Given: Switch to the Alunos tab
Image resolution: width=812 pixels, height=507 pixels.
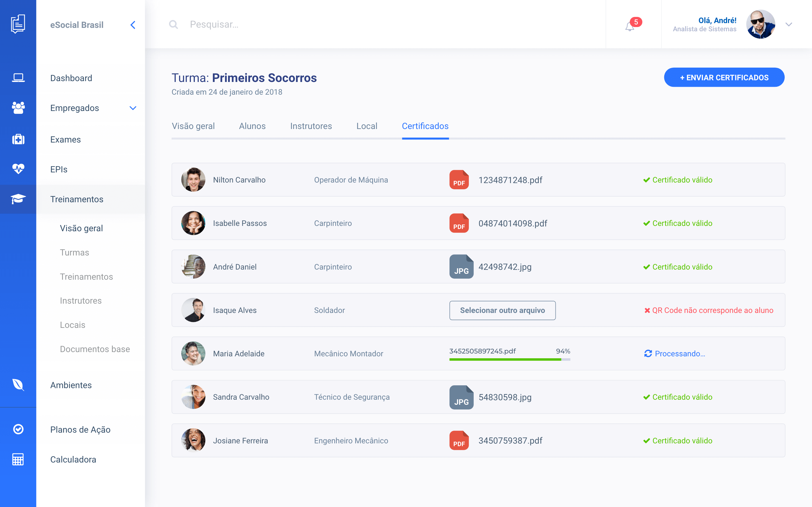Looking at the screenshot, I should pyautogui.click(x=252, y=126).
